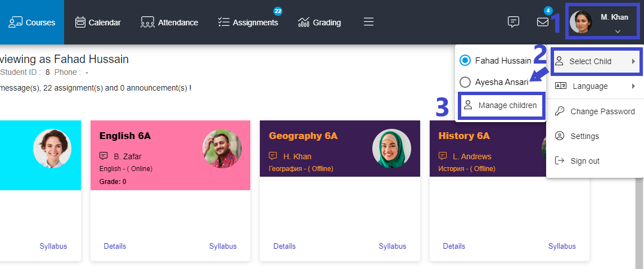644x269 pixels.
Task: Open Details of History 6A
Action: click(454, 246)
